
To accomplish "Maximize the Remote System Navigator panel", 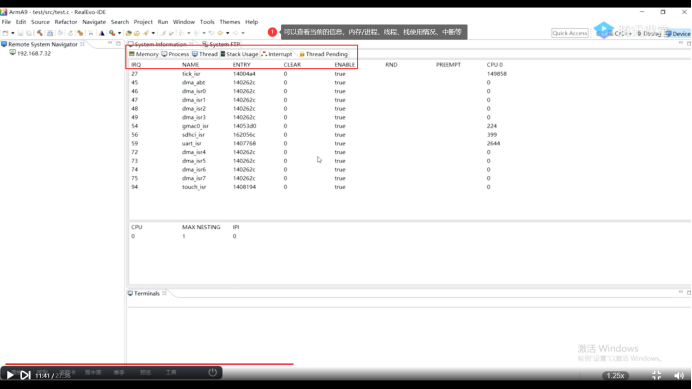I will click(118, 44).
